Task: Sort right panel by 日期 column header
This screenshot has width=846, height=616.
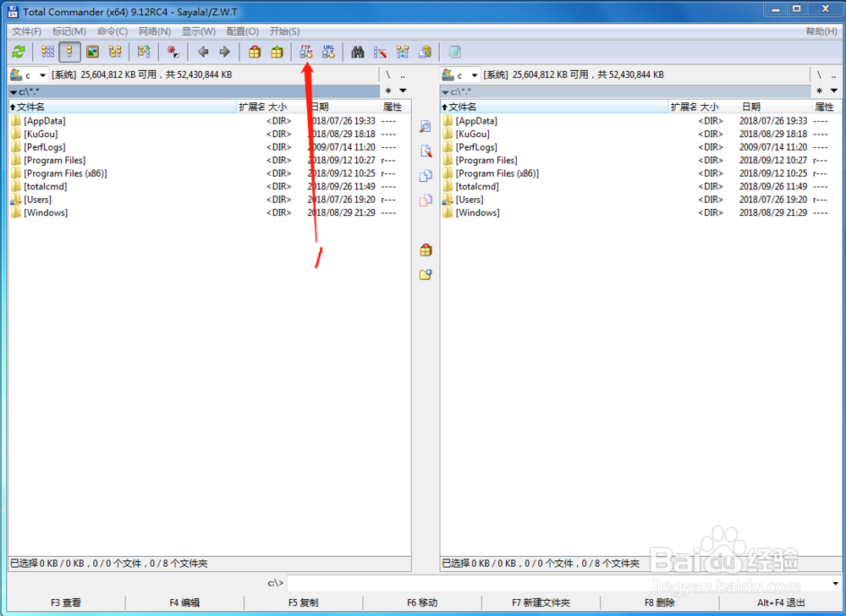Action: point(775,107)
